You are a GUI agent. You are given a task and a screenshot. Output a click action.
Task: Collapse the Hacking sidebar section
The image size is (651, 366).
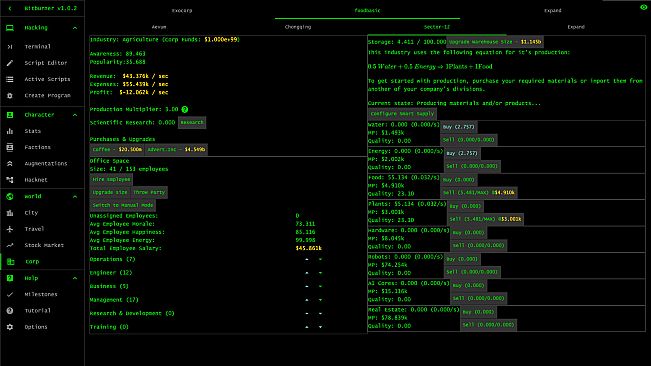[x=75, y=28]
